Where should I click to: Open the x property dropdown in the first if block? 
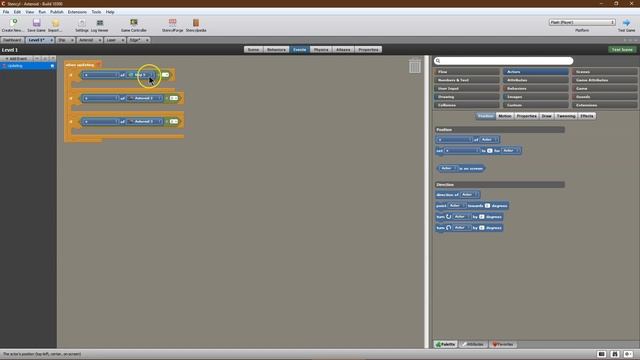(x=101, y=75)
